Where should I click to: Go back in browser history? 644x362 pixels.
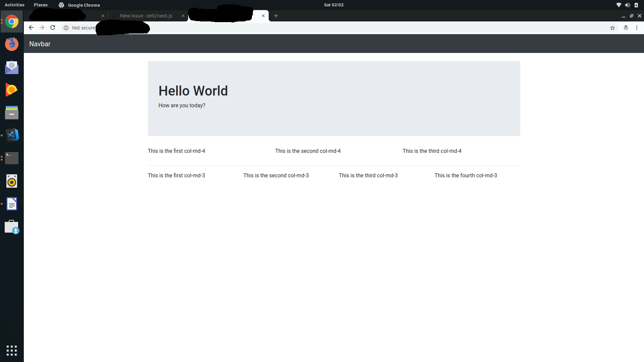[31, 28]
